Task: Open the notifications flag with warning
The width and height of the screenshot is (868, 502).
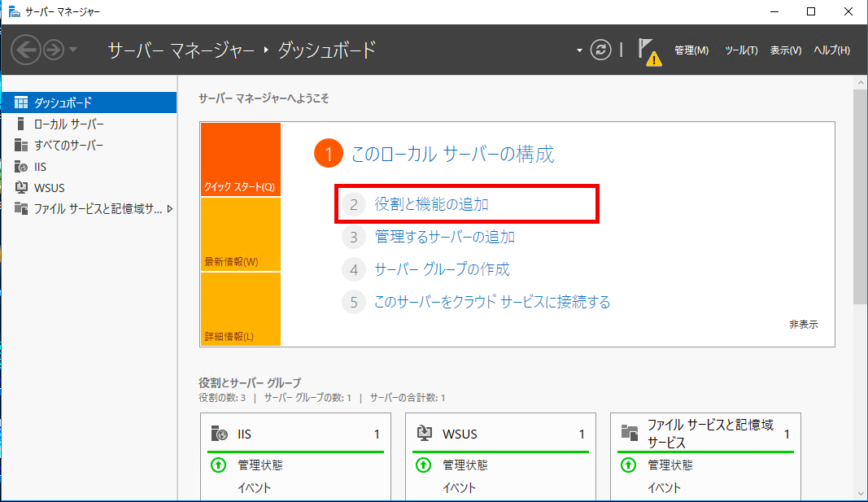Action: tap(649, 51)
